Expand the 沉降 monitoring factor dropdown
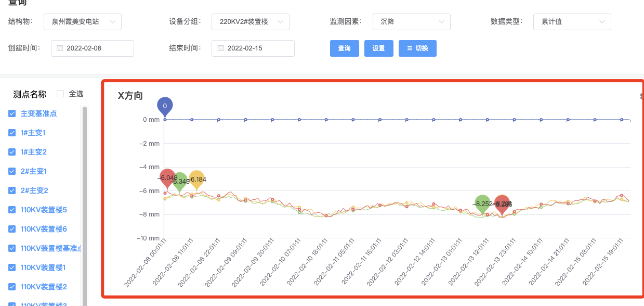 click(411, 22)
